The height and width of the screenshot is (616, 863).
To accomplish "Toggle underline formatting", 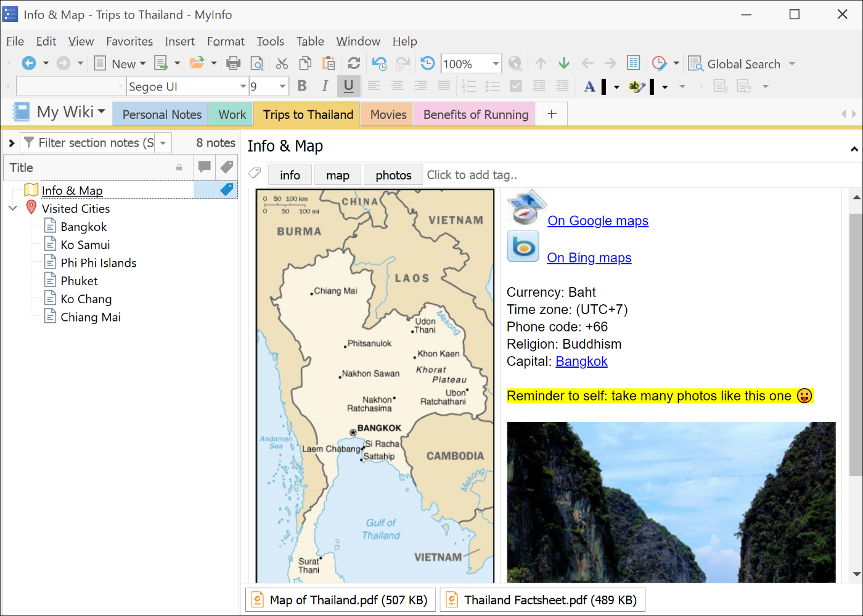I will (348, 86).
